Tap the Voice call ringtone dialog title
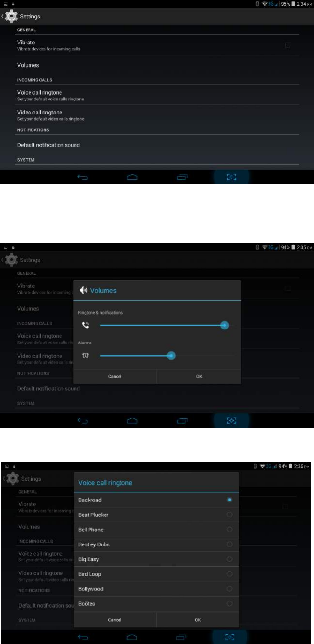Image resolution: width=314 pixels, height=644 pixels. 105,483
